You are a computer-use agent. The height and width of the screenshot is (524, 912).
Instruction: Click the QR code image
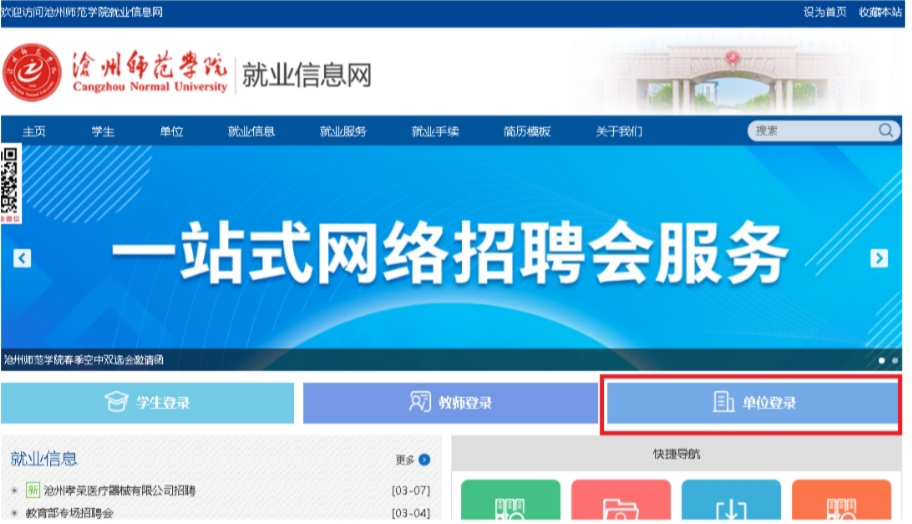coord(10,181)
